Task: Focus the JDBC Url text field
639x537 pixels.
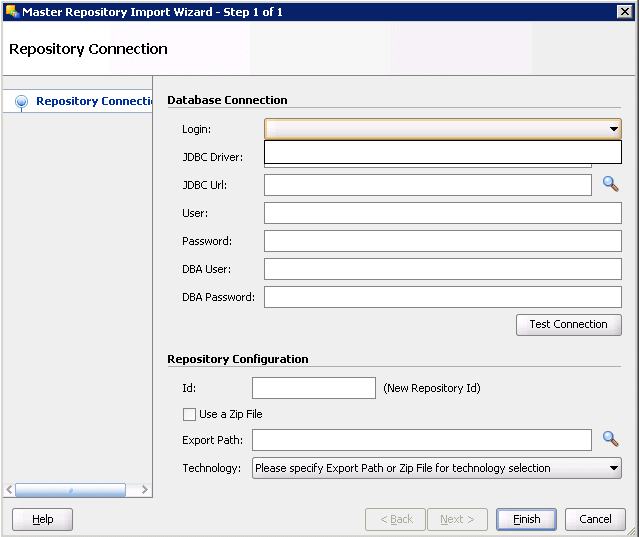Action: tap(427, 185)
